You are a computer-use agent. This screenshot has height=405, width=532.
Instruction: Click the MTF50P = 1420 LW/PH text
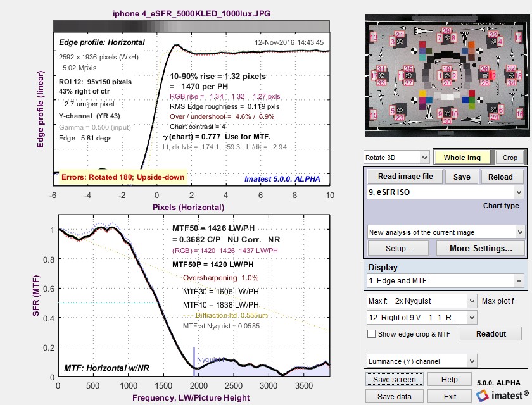point(213,265)
